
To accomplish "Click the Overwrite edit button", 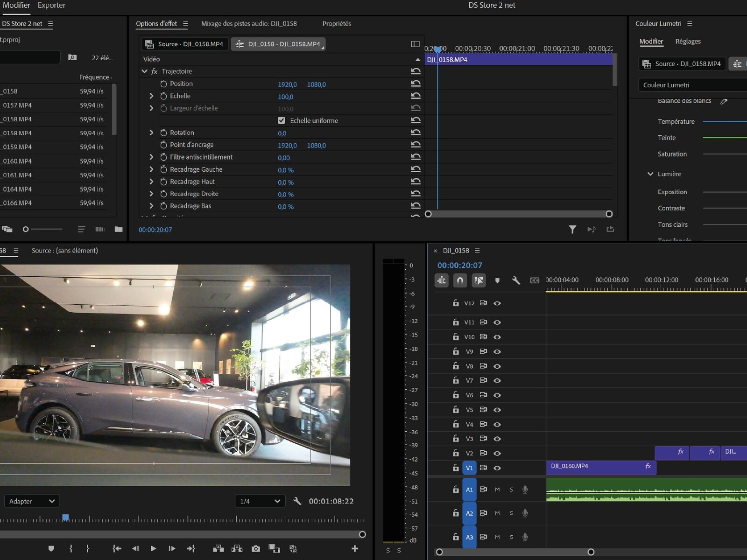I will click(237, 549).
